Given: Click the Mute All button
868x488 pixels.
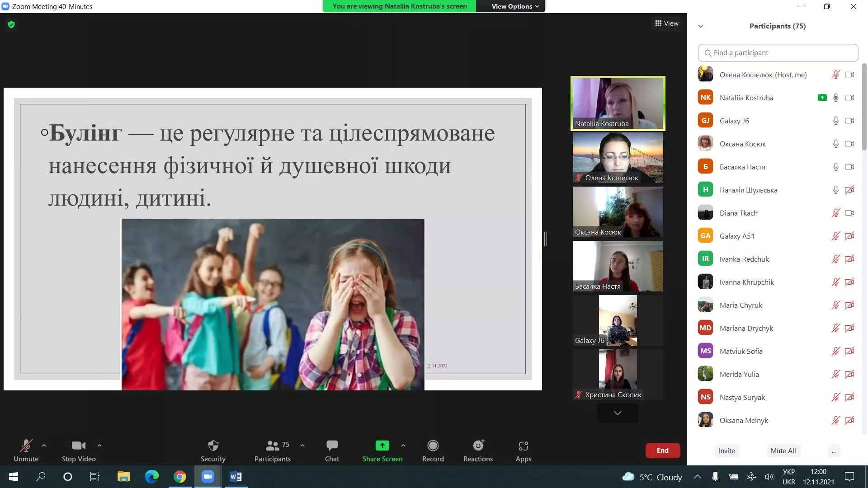Looking at the screenshot, I should click(783, 450).
